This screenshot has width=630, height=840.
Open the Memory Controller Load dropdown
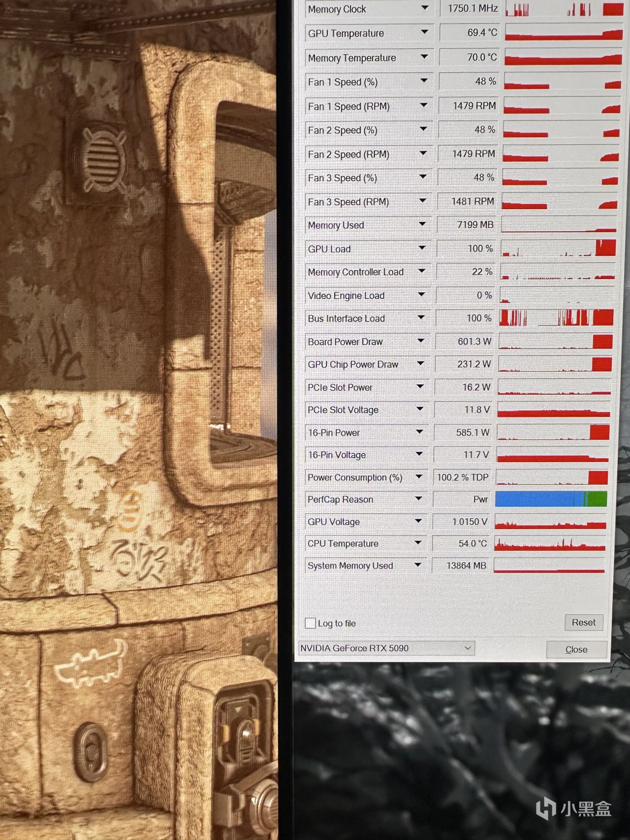pyautogui.click(x=421, y=271)
